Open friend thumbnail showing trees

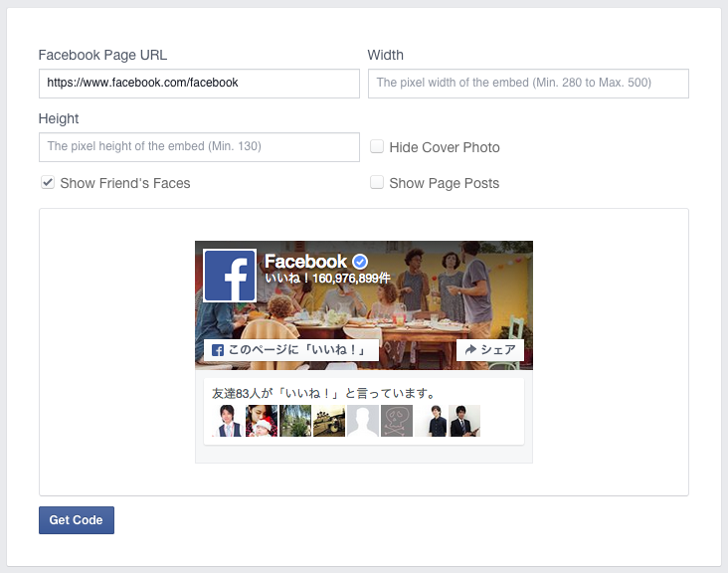tap(295, 421)
